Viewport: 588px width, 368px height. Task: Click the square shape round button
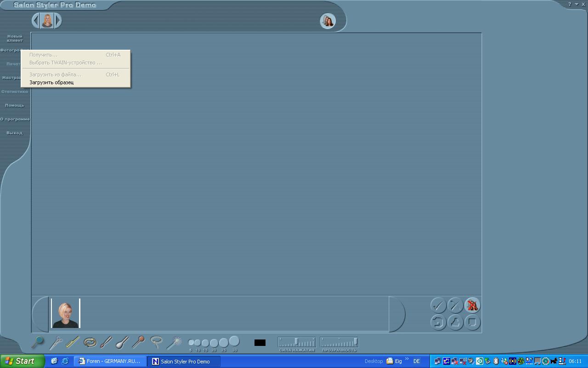tap(472, 322)
